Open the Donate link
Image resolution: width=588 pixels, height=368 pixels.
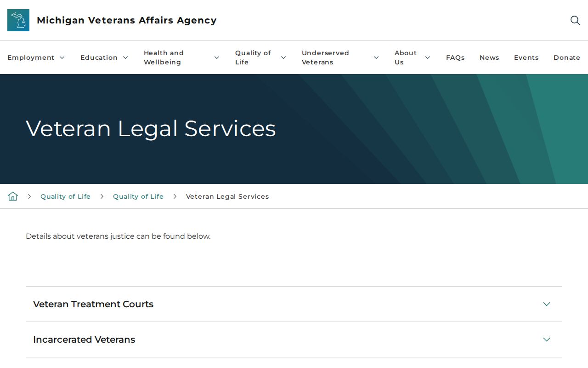(x=567, y=57)
